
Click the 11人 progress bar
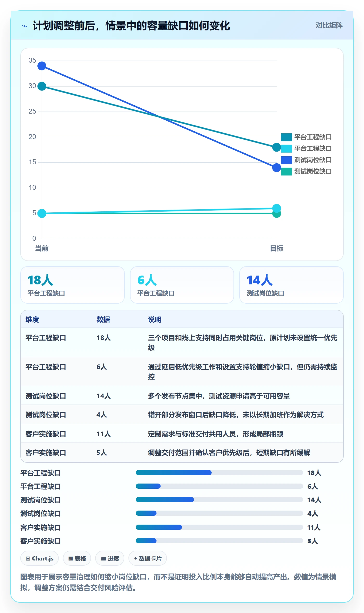click(219, 527)
